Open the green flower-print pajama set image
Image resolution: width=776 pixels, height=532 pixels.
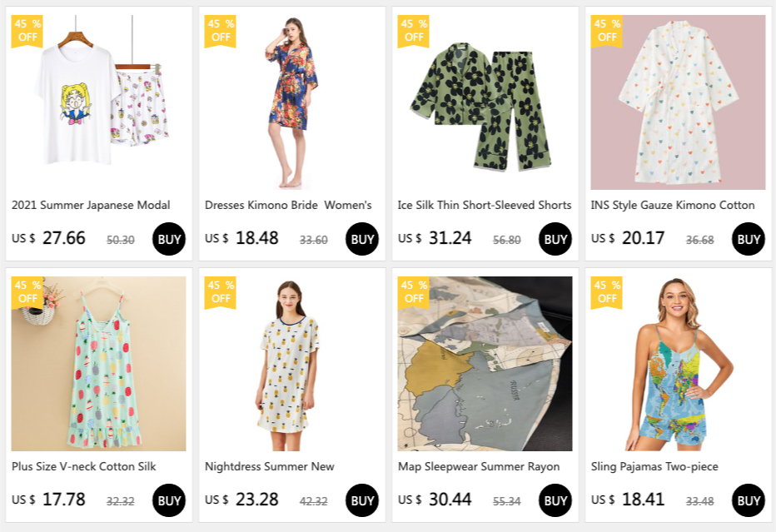pyautogui.click(x=485, y=102)
